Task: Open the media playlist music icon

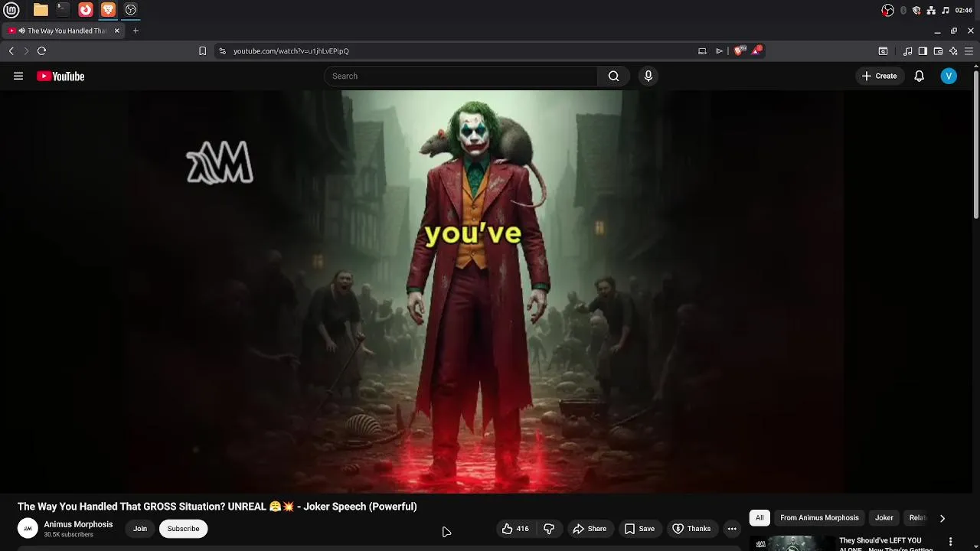Action: point(907,51)
